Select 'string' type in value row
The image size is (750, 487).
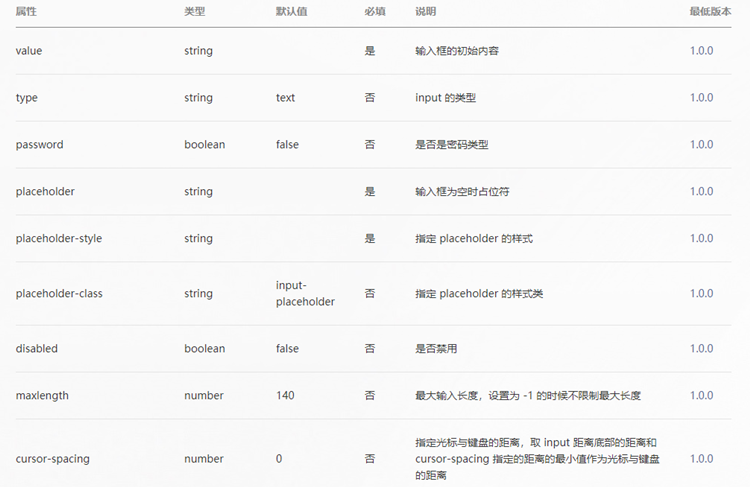pyautogui.click(x=199, y=51)
